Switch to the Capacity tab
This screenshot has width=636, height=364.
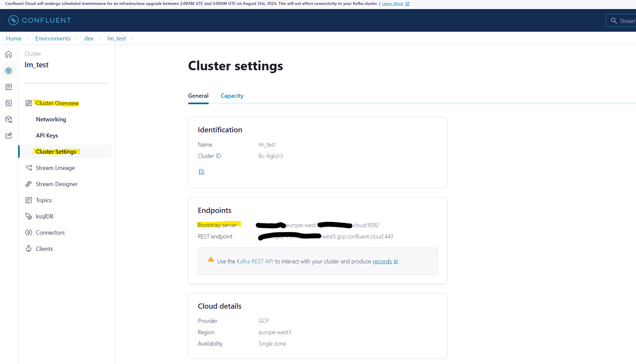point(232,96)
